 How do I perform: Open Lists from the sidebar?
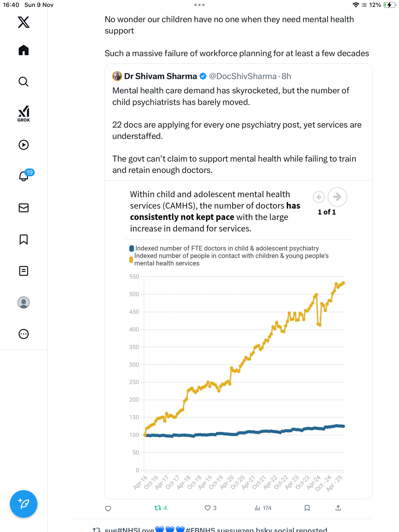click(24, 271)
